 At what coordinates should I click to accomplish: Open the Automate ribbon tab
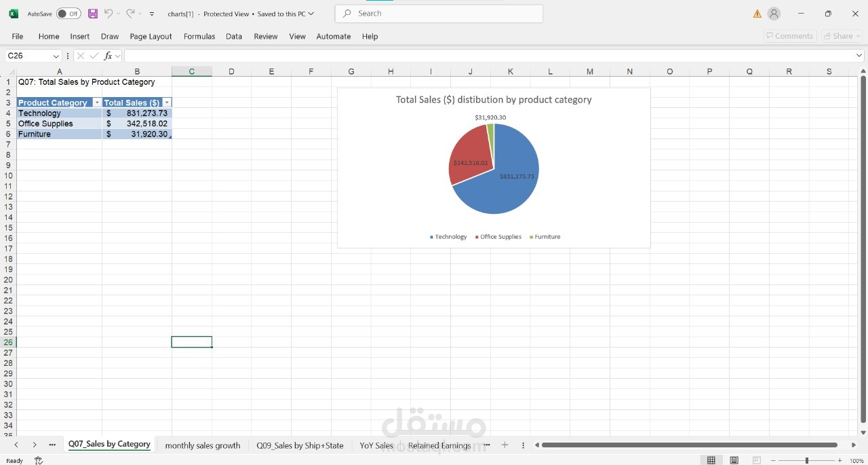(334, 37)
